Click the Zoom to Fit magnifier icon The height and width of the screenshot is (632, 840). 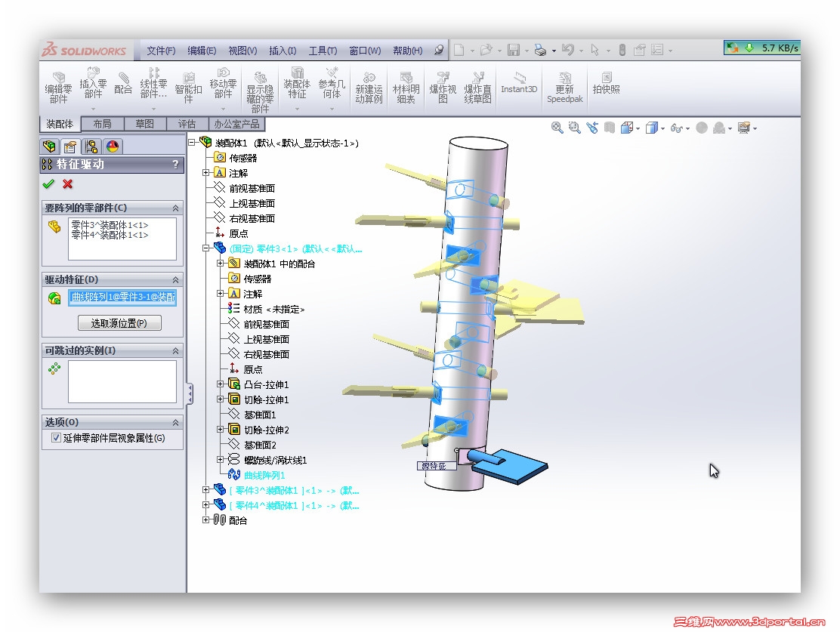(x=557, y=128)
